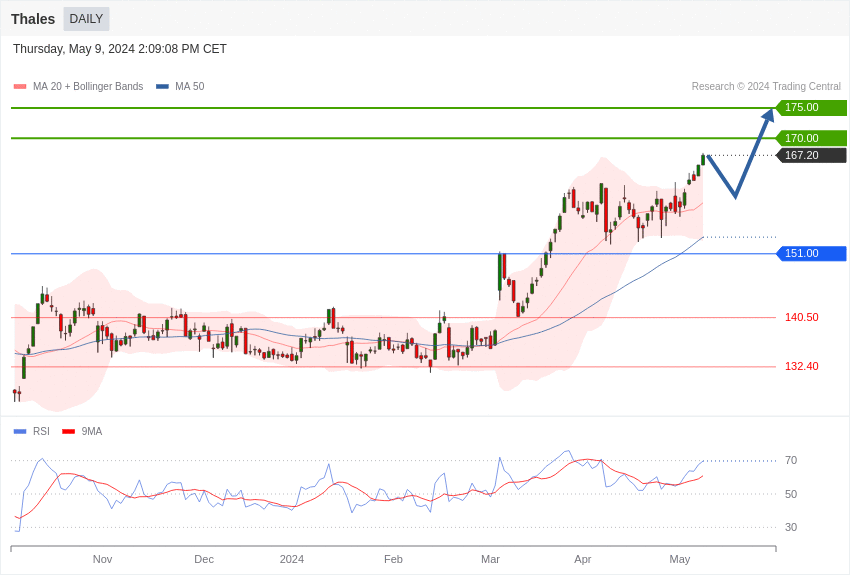
Task: Toggle the MA 50 legend label
Action: (x=189, y=87)
